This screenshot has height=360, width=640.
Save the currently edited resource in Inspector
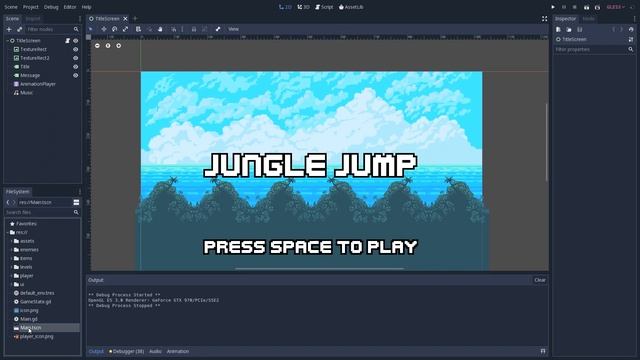580,29
